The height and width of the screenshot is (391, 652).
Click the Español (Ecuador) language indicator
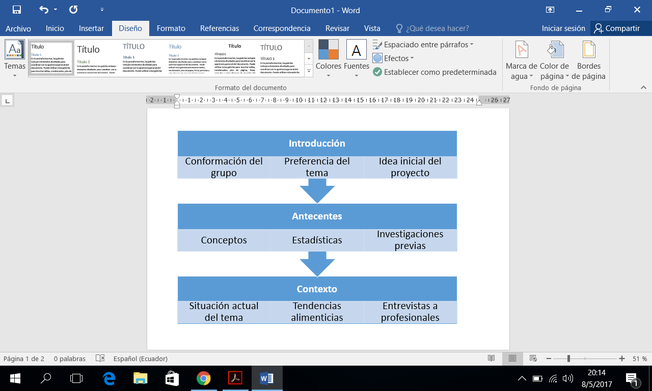141,358
